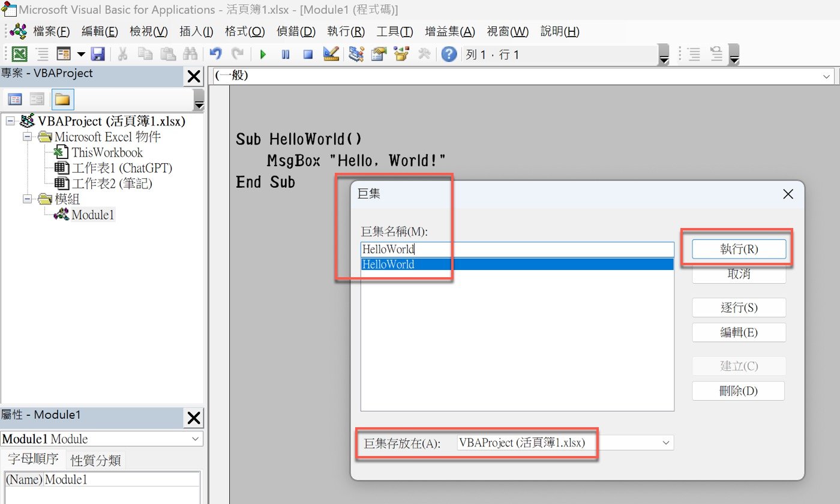Click the Reset stop square icon

click(x=308, y=55)
